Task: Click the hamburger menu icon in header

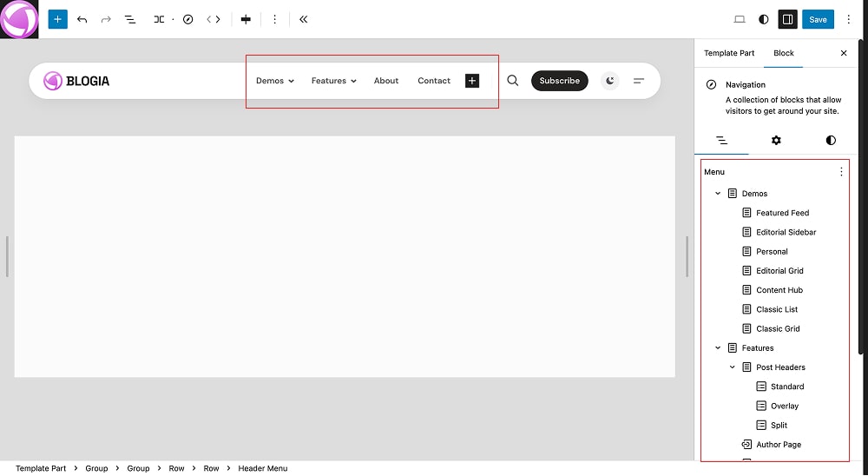Action: pyautogui.click(x=639, y=81)
